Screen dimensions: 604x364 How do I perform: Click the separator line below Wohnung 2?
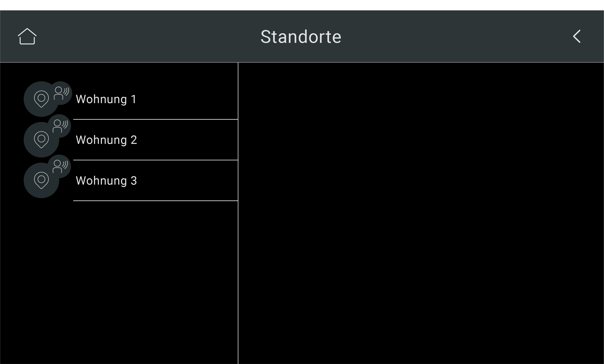click(155, 160)
